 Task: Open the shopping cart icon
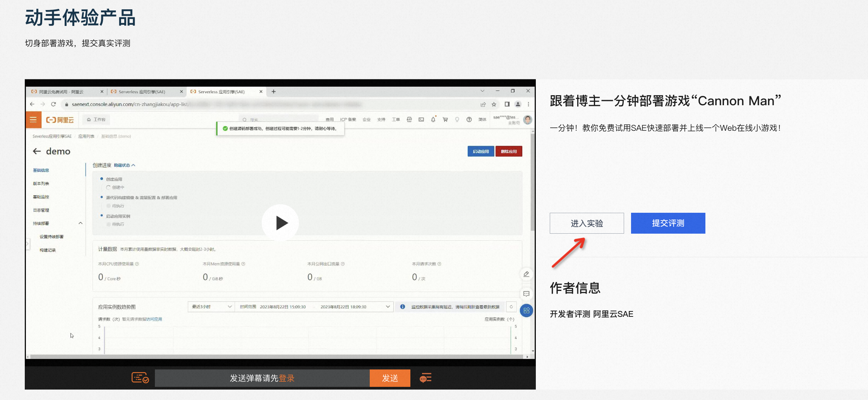tap(445, 120)
